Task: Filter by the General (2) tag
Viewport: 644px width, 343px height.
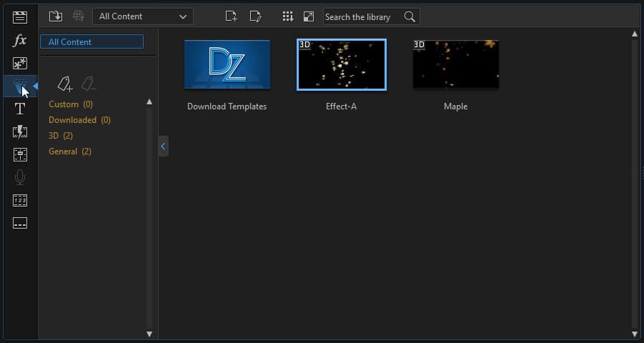Action: point(70,151)
